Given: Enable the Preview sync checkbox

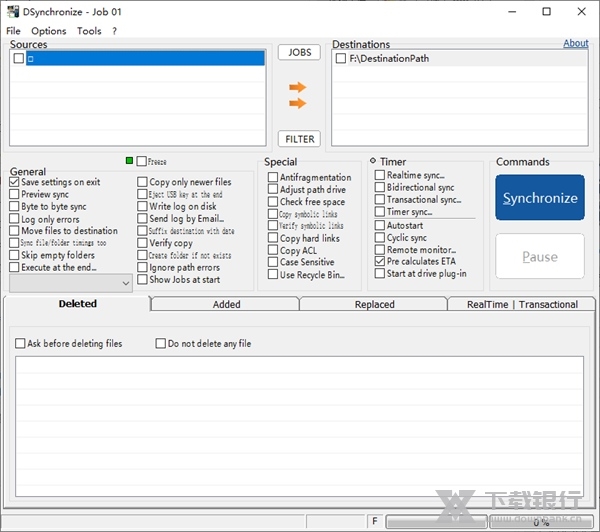Looking at the screenshot, I should 14,195.
